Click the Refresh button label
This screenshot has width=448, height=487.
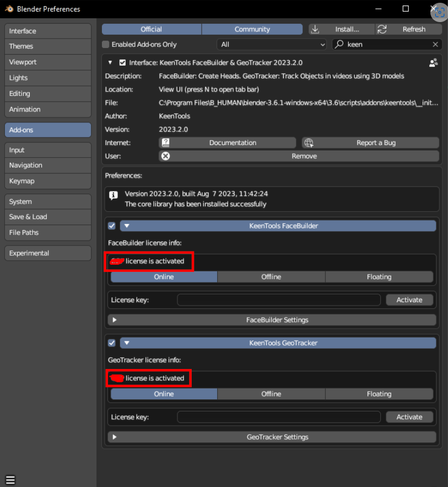point(414,29)
